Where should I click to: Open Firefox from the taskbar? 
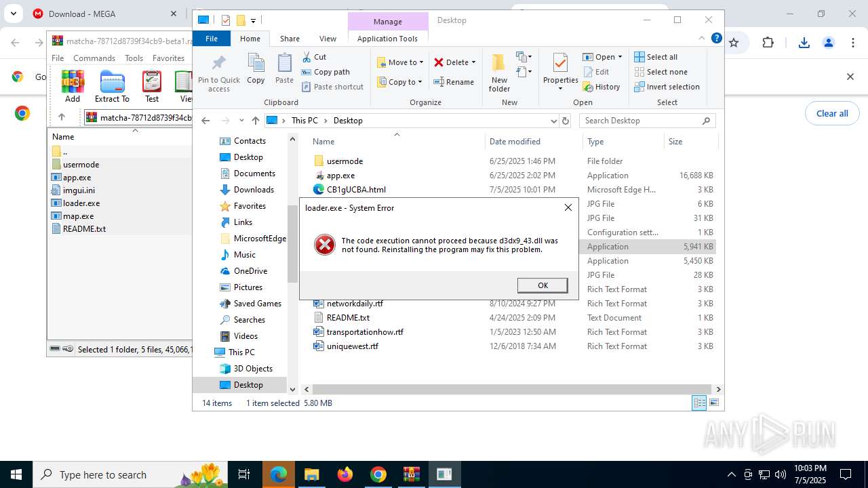coord(345,474)
